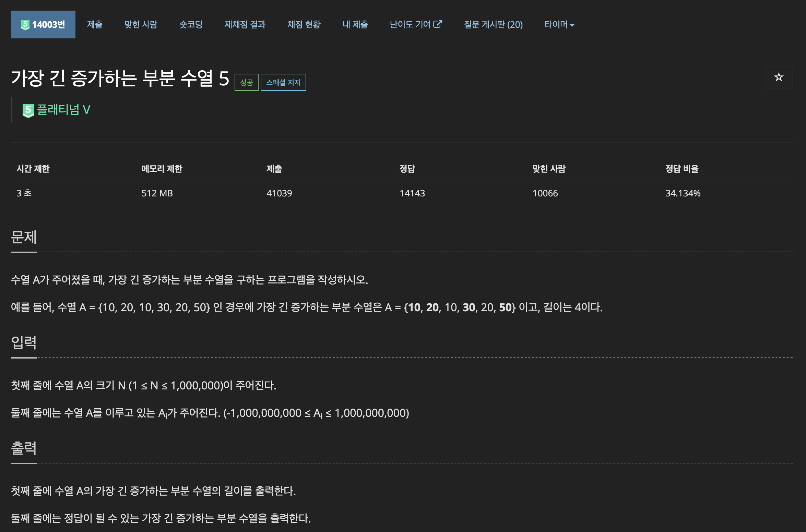Click the problem title 가장 긴 증가하는 부분 수열 5
Viewport: 806px width, 532px height.
(120, 78)
